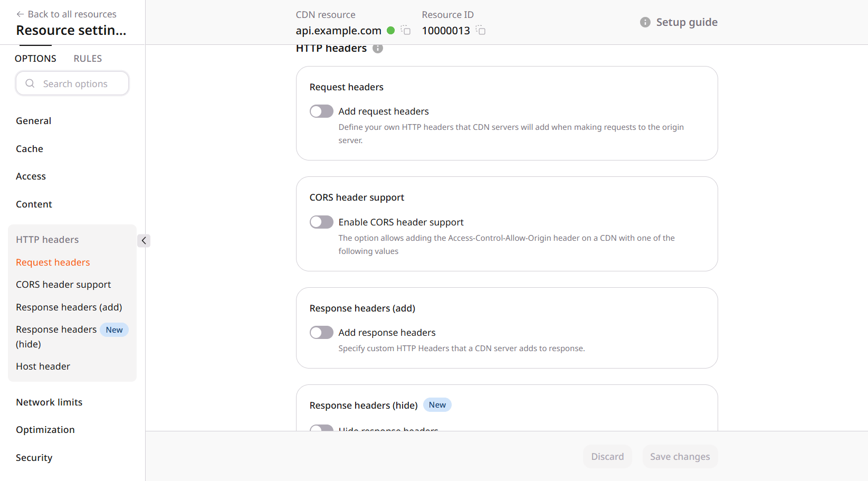Collapse the sidebar with the chevron button

point(144,241)
